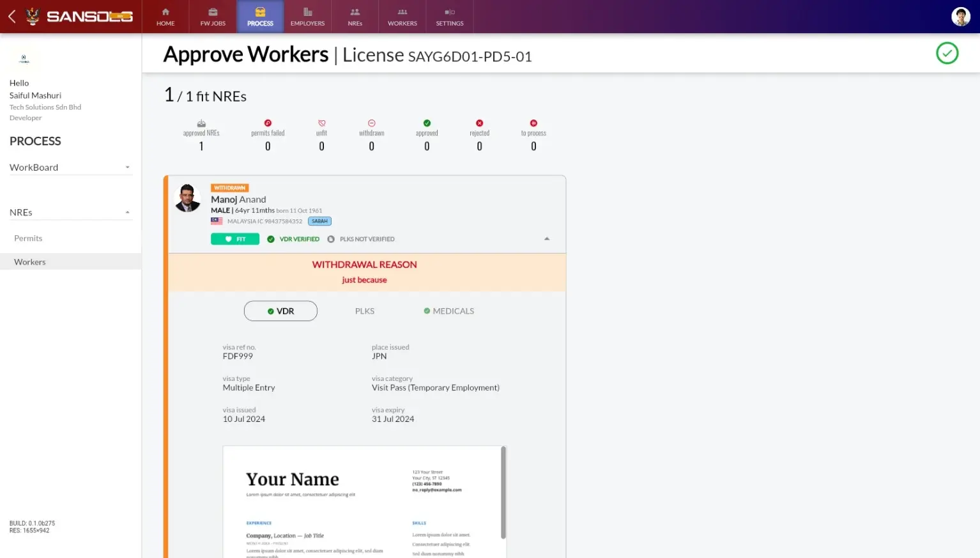Click the Malaysia flag icon
This screenshot has width=980, height=558.
pyautogui.click(x=217, y=221)
